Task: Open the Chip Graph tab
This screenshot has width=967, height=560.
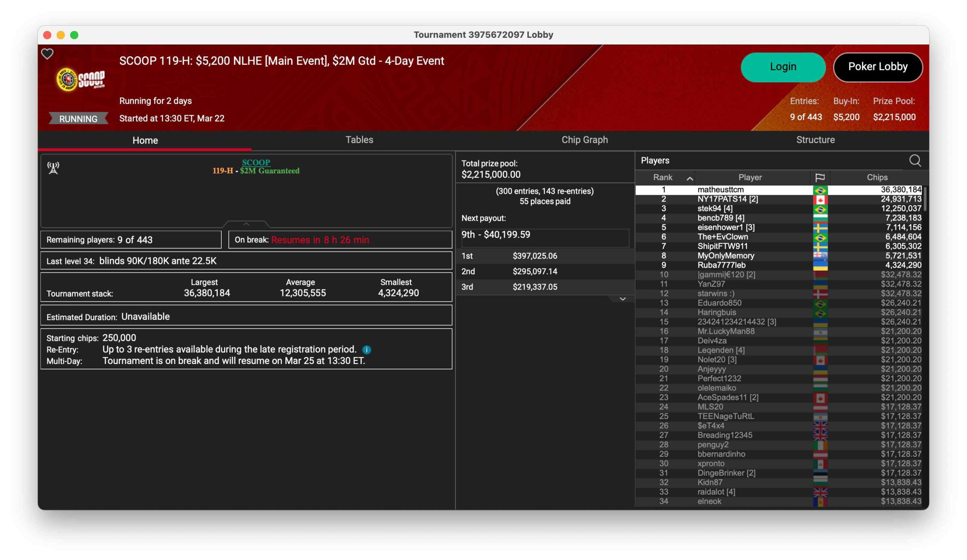Action: (584, 140)
